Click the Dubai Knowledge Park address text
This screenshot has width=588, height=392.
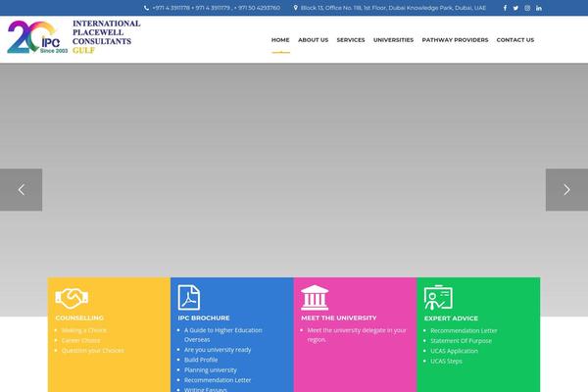click(393, 8)
